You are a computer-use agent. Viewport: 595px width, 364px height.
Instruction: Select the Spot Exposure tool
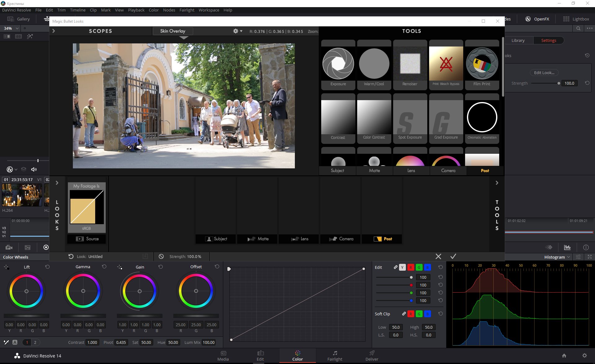[410, 118]
